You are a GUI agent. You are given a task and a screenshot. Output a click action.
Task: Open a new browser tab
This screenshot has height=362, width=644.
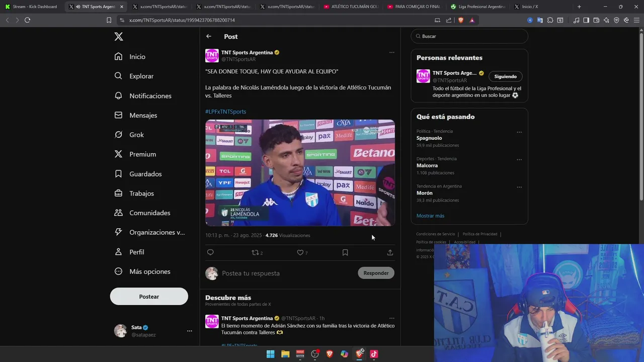pos(579,7)
